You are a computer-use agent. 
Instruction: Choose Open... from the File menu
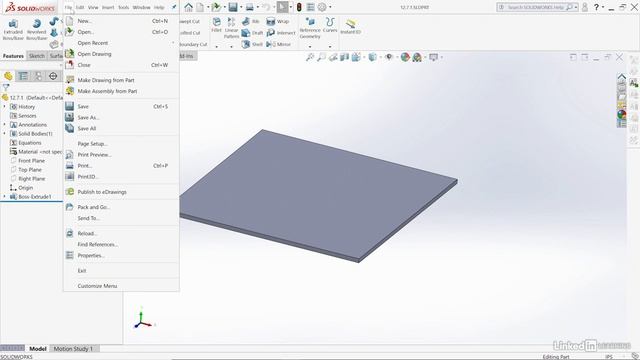121,32
